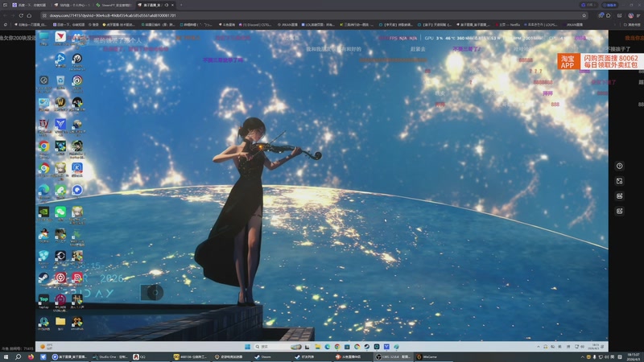Click NVIDIA icon on streamed desktop

click(44, 212)
